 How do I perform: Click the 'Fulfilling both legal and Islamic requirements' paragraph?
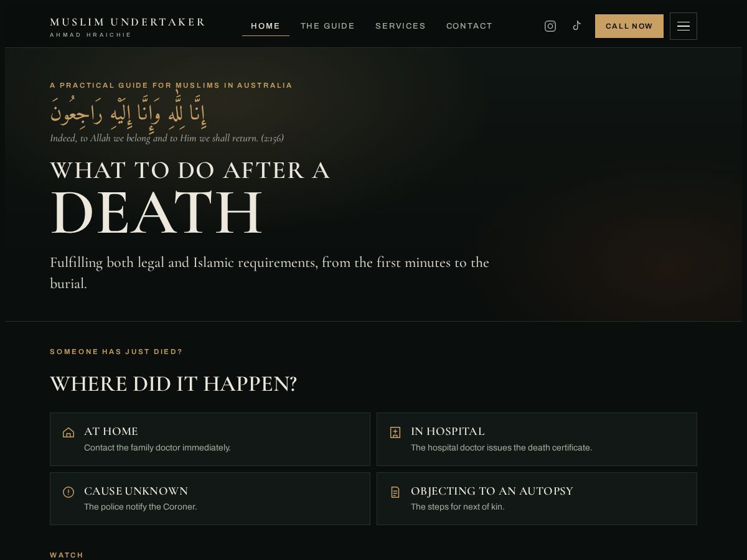click(270, 273)
